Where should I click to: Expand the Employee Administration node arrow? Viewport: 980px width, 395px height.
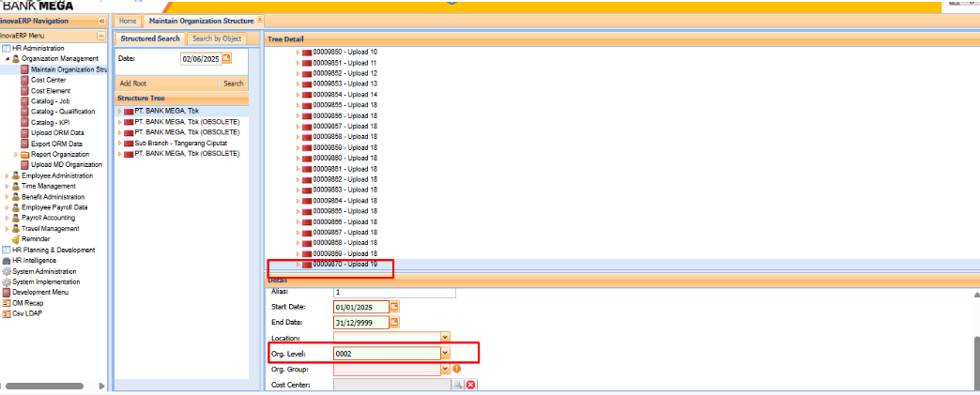(8, 175)
